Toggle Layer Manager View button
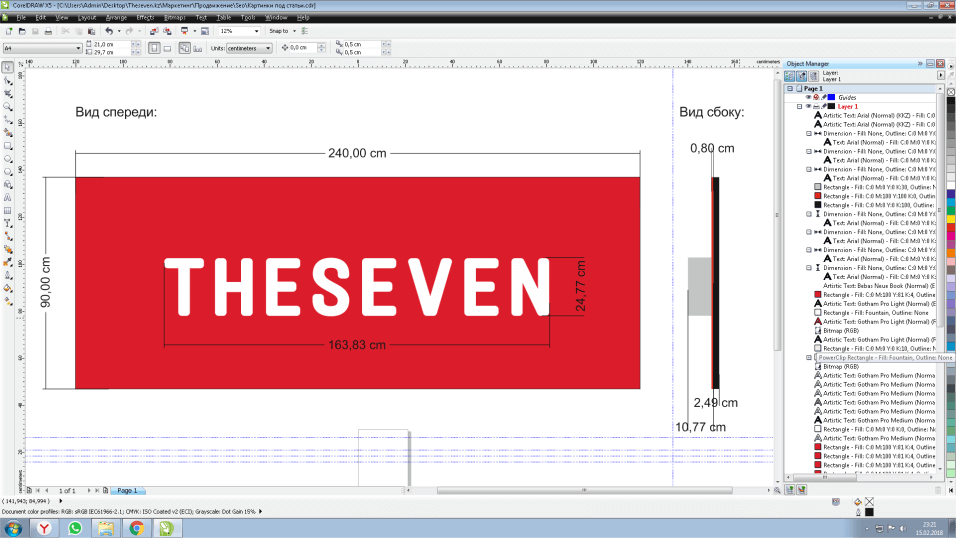Viewport: 956px width, 538px height. [x=814, y=76]
